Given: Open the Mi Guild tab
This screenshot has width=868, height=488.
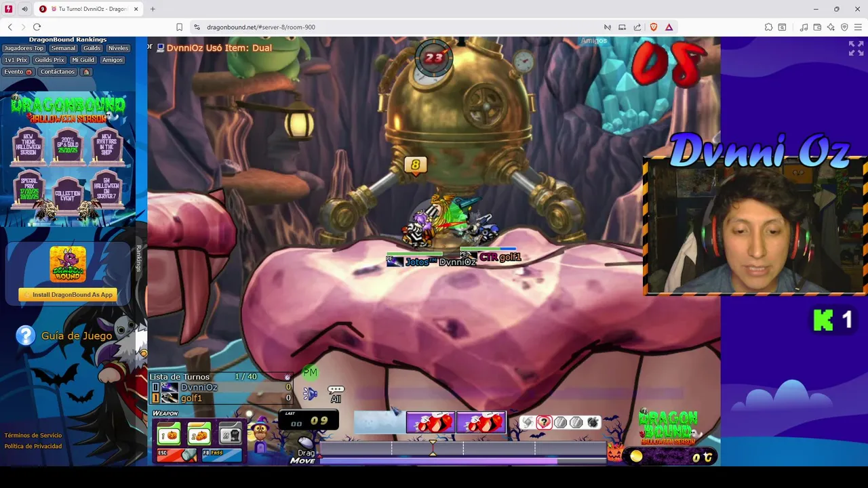Looking at the screenshot, I should pos(83,60).
